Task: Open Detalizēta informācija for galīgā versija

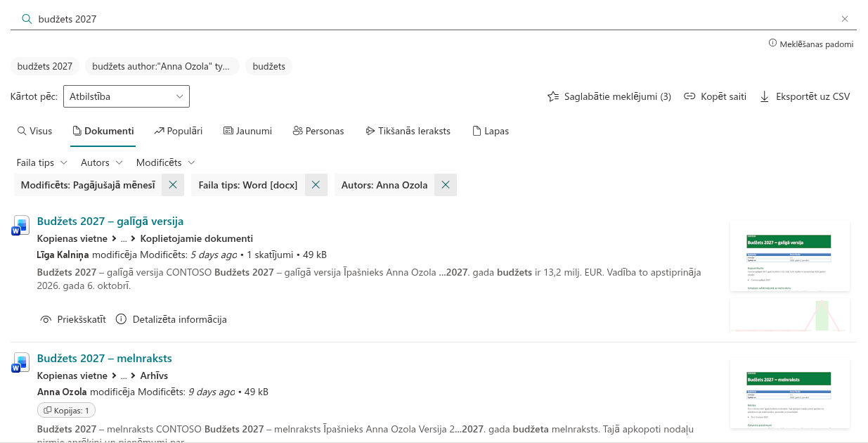Action: click(171, 319)
